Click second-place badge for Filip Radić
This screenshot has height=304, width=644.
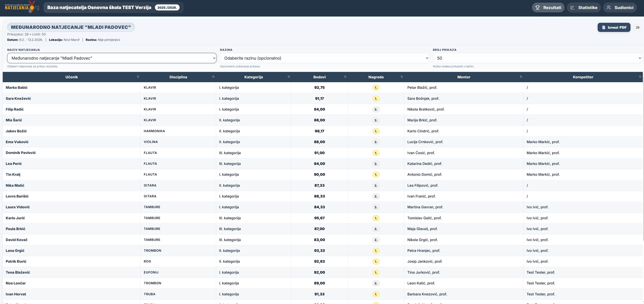point(376,109)
